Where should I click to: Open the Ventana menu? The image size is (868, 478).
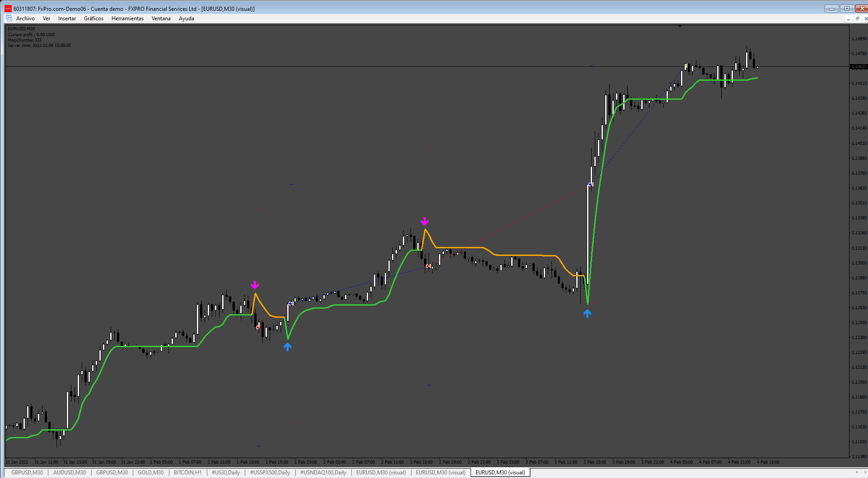click(x=161, y=19)
